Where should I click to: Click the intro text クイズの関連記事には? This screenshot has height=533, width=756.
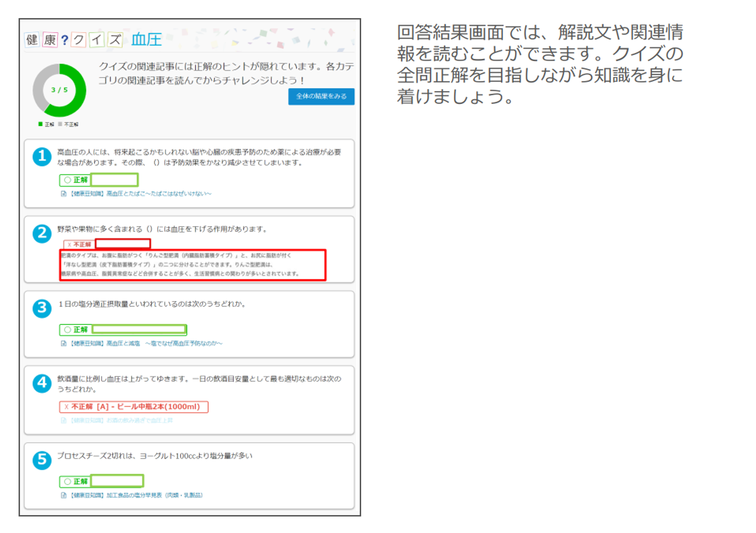pyautogui.click(x=226, y=73)
